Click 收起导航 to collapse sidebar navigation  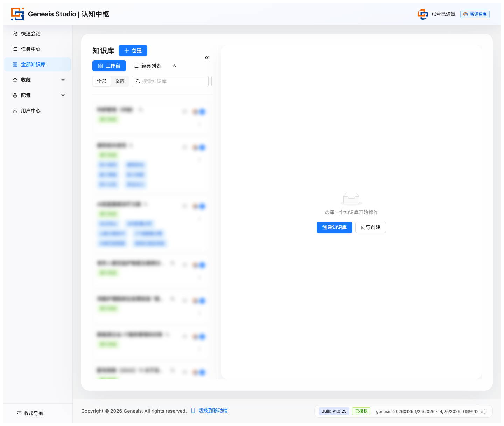(x=30, y=413)
